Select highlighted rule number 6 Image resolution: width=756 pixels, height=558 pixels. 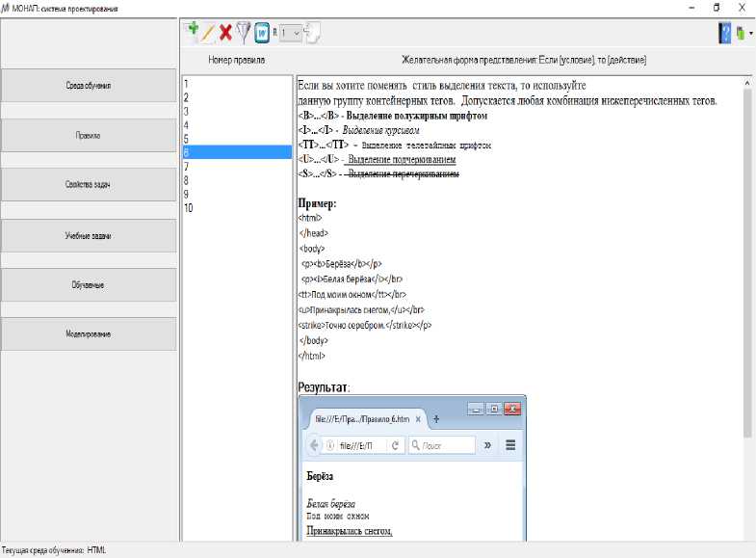pyautogui.click(x=237, y=152)
